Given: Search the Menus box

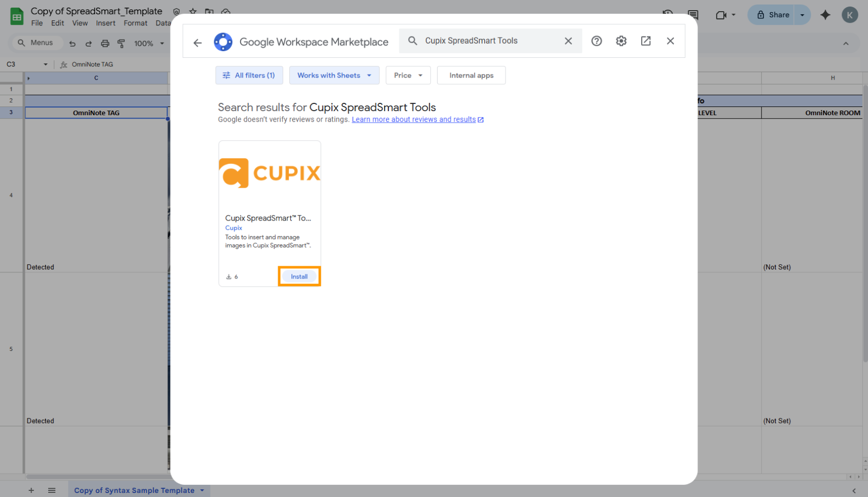Looking at the screenshot, I should pyautogui.click(x=37, y=43).
